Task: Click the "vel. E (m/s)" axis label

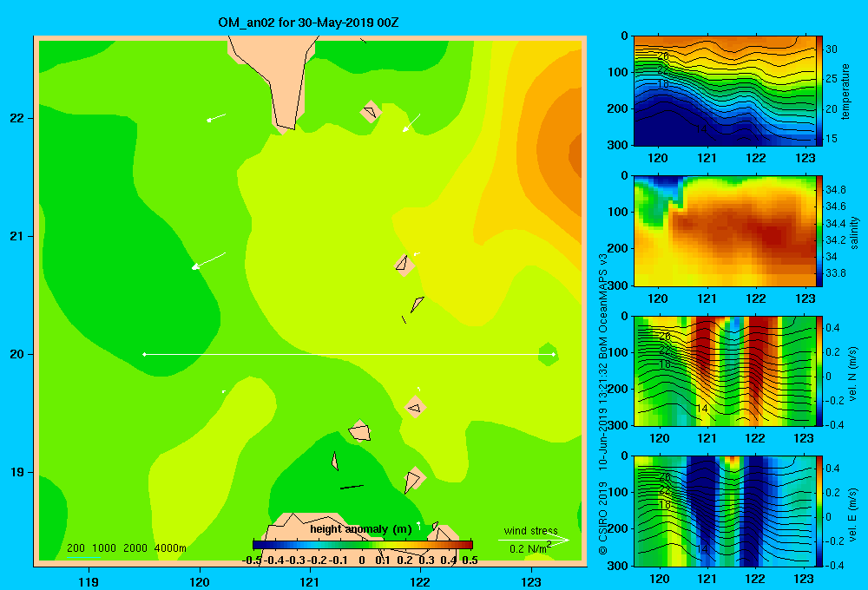Action: click(x=853, y=515)
